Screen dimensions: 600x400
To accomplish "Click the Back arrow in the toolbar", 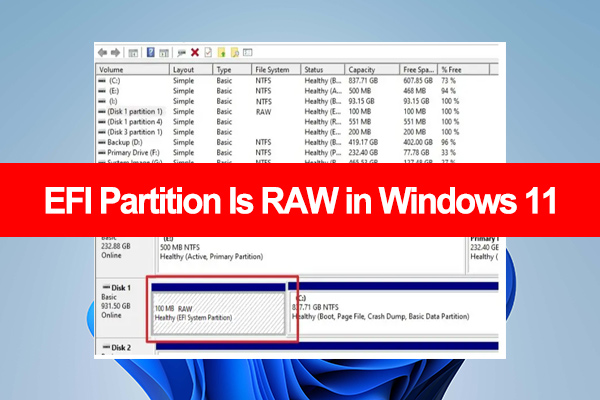I will [102, 52].
